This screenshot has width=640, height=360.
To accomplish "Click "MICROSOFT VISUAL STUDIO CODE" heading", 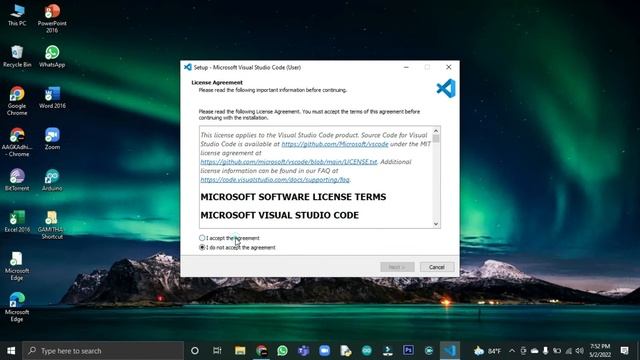I will pos(280,215).
